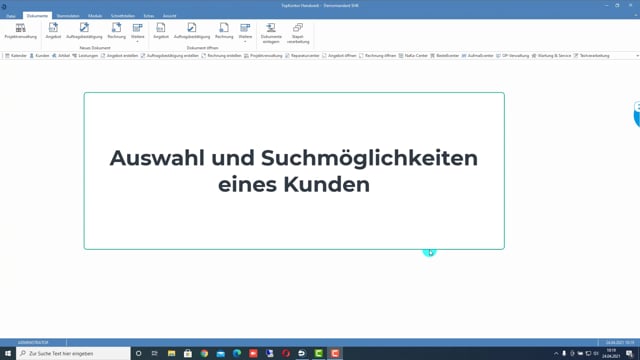Launch Microsoft Edge from the taskbar
640x360 pixels.
[x=237, y=353]
